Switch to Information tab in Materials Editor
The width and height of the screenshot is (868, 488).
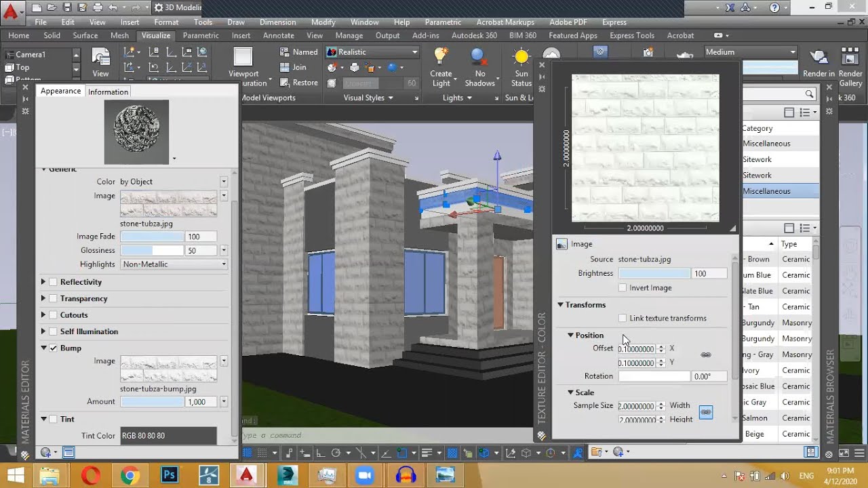coord(108,91)
